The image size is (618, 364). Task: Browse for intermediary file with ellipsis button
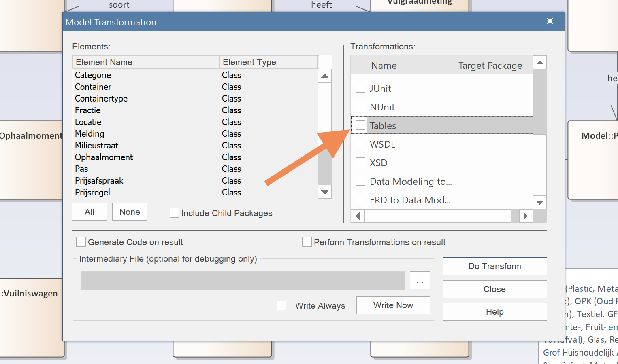pyautogui.click(x=420, y=280)
